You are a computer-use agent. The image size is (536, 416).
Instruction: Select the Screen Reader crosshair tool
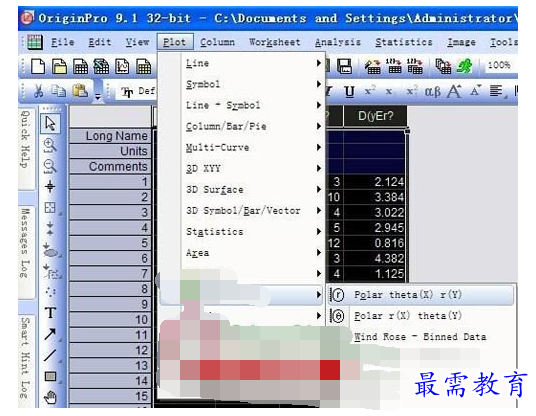pyautogui.click(x=50, y=187)
